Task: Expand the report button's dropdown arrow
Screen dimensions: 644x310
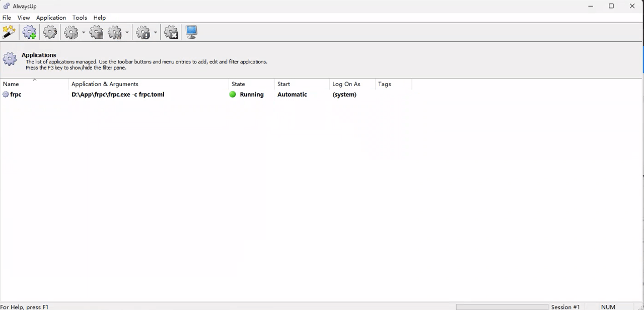Action: point(155,32)
